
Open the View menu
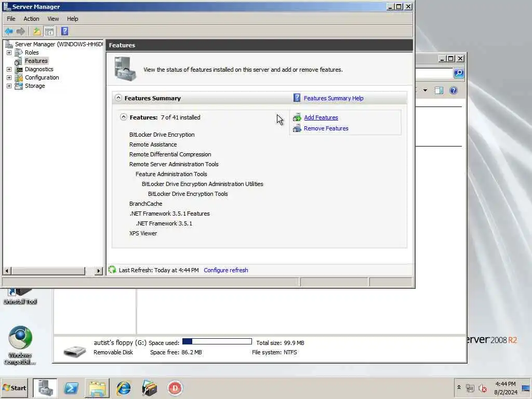(x=53, y=19)
